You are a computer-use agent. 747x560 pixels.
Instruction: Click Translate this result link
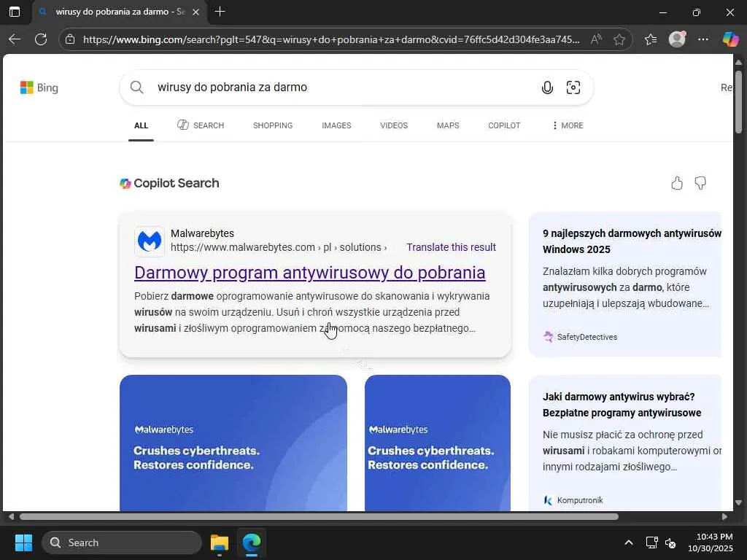click(x=451, y=248)
